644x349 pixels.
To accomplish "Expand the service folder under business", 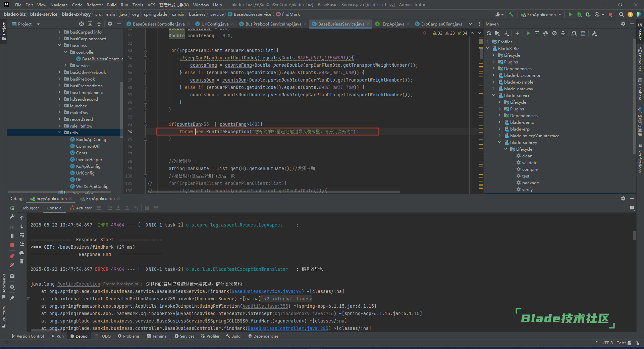I will point(66,65).
